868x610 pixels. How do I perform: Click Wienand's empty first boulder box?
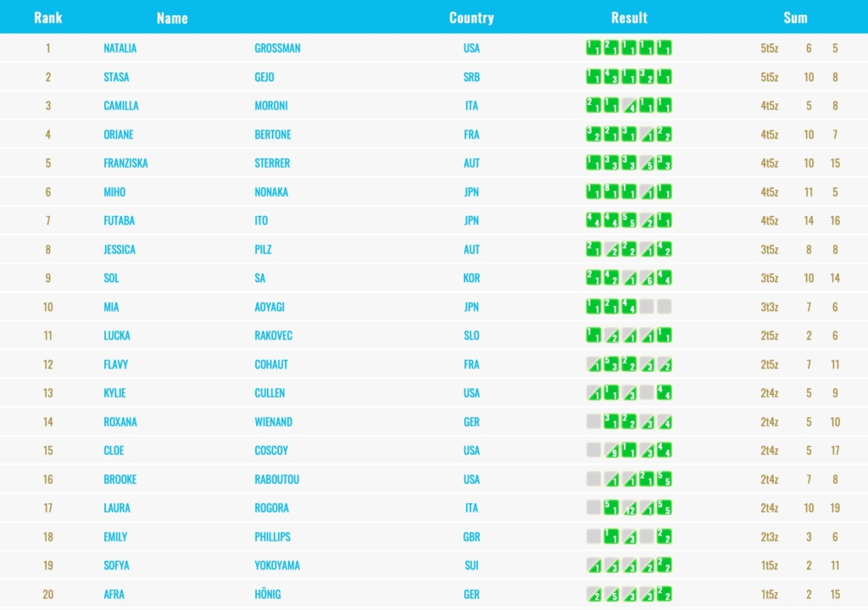click(593, 422)
